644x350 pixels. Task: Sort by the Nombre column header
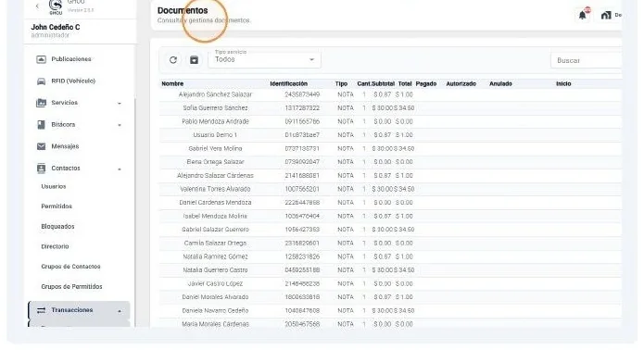point(172,83)
